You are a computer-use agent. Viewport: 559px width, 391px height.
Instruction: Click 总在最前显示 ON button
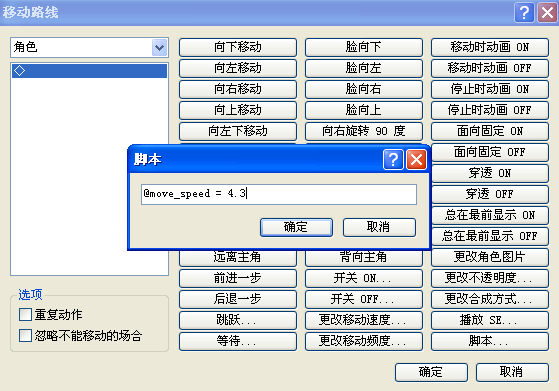(490, 215)
